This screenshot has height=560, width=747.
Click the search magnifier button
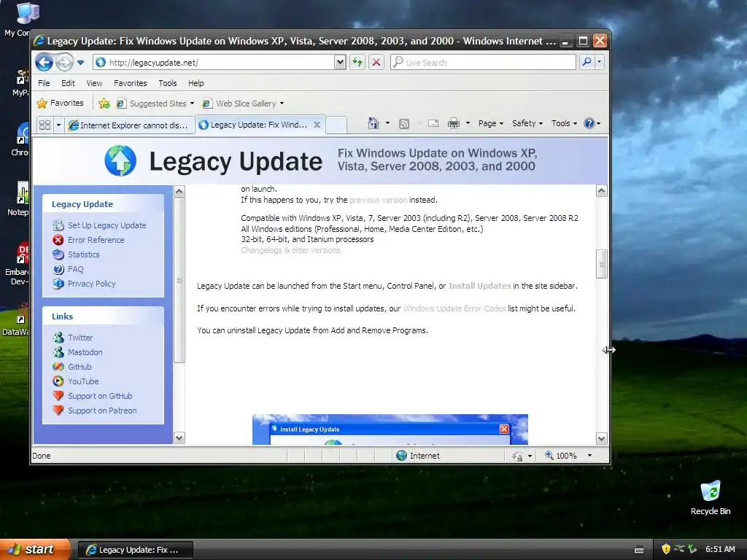coord(587,62)
